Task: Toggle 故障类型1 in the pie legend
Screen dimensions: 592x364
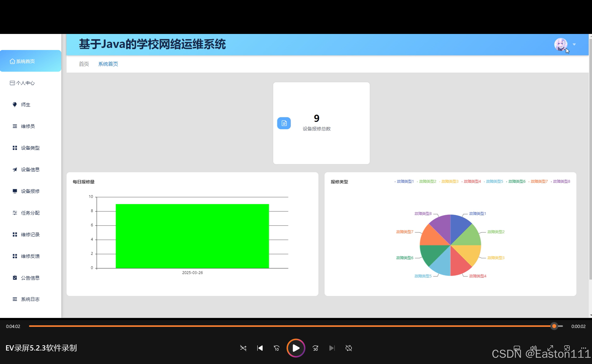Action: [404, 181]
